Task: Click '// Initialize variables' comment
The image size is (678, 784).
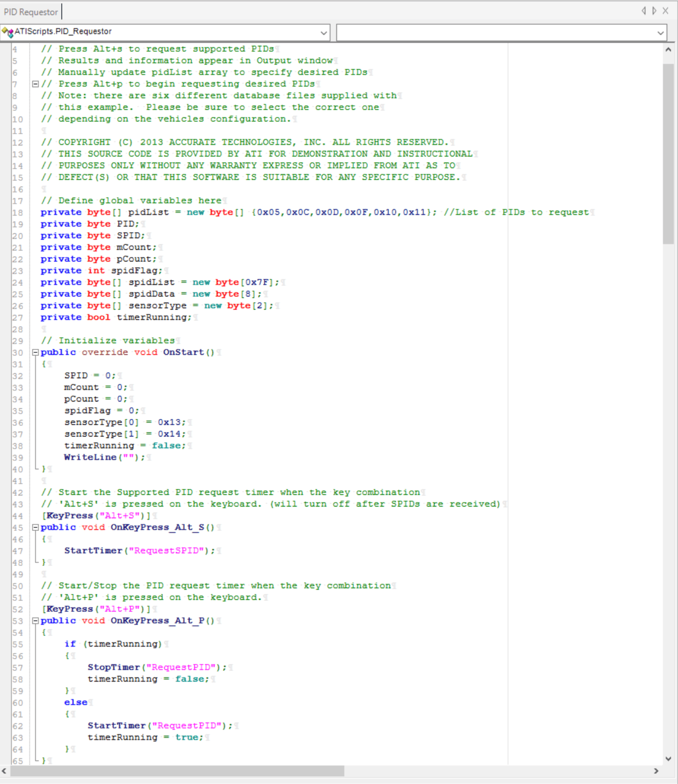Action: click(x=108, y=341)
